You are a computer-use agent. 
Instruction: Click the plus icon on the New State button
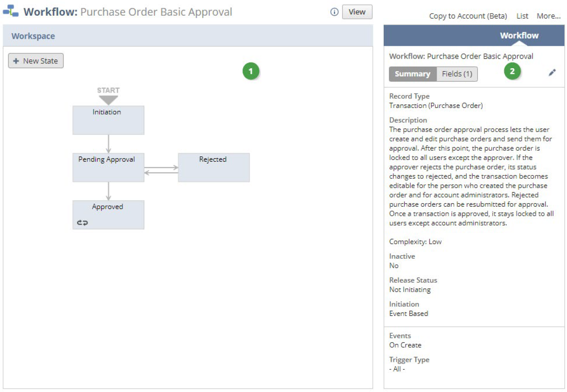(16, 61)
